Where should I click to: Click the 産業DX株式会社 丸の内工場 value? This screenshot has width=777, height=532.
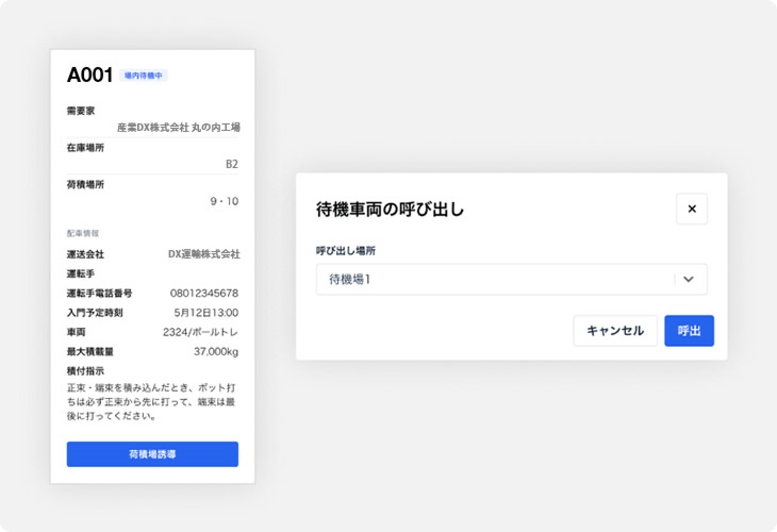[x=178, y=128]
